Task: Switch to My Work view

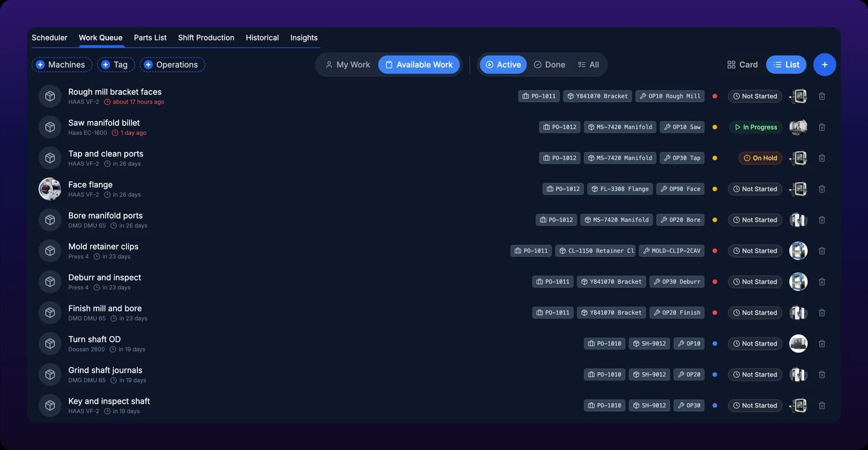Action: [348, 65]
